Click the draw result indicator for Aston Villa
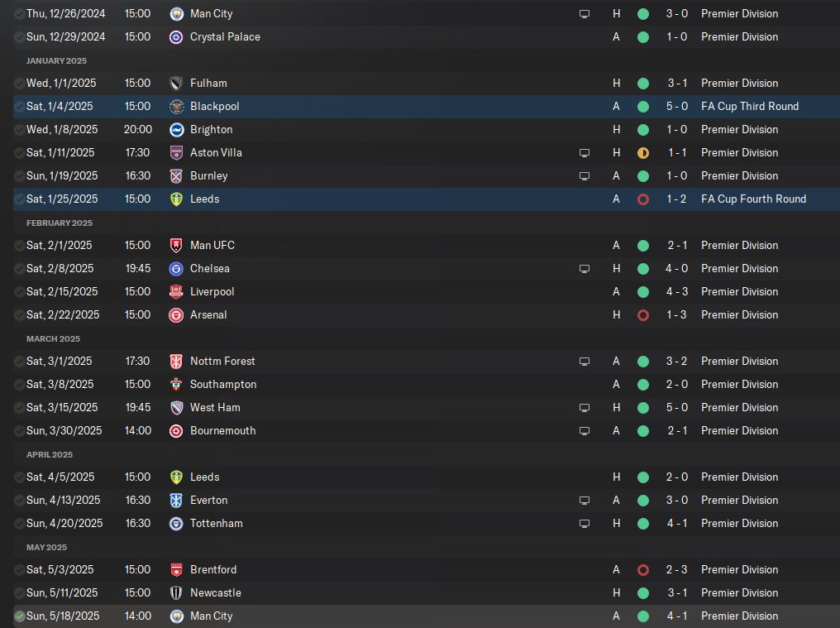Image resolution: width=840 pixels, height=628 pixels. tap(643, 153)
